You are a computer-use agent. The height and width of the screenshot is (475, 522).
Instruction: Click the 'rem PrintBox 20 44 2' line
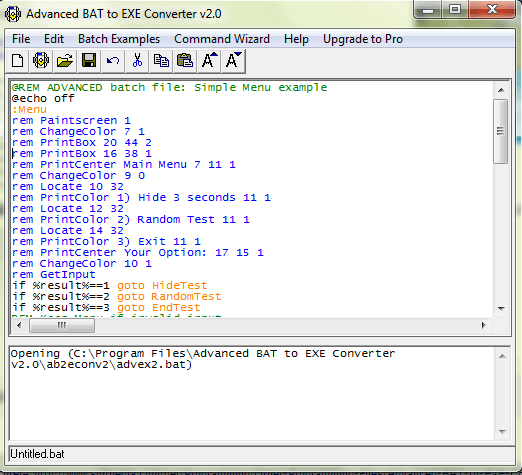point(82,143)
